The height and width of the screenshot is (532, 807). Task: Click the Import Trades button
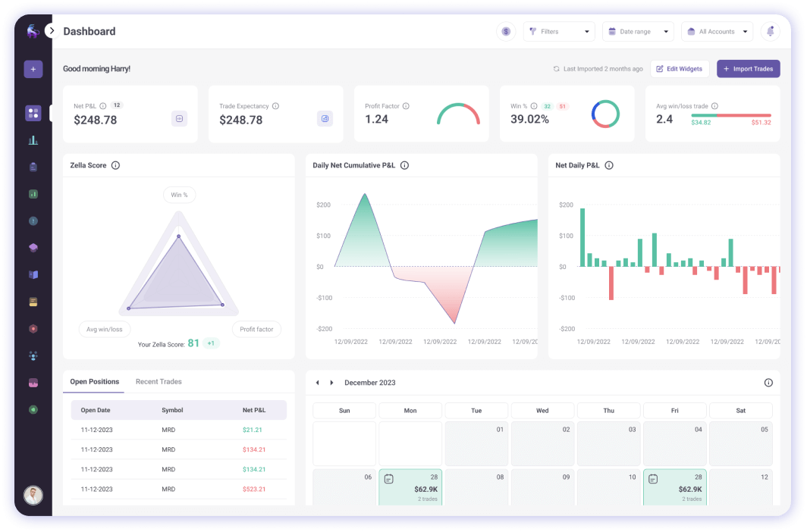pyautogui.click(x=748, y=69)
